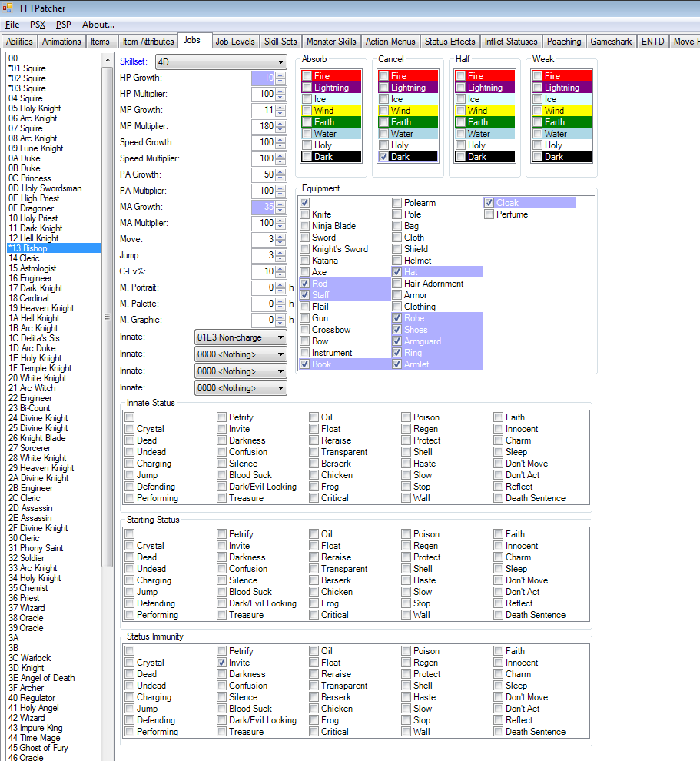Switch to the Job Levels tab
700x761 pixels.
pos(235,42)
